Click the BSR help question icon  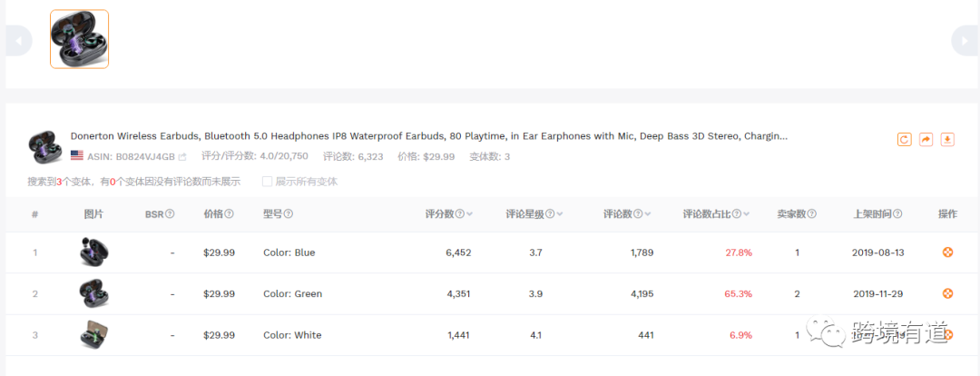[x=170, y=214]
